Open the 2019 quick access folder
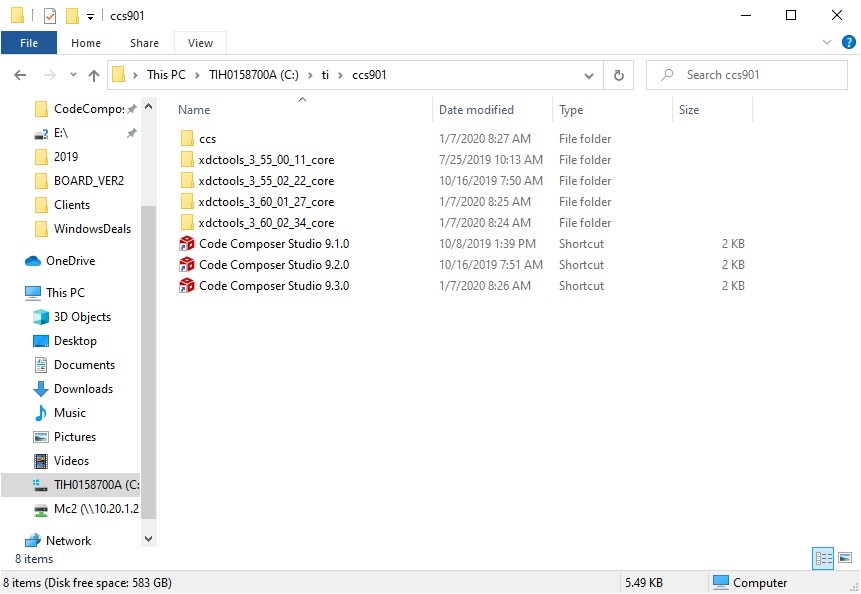This screenshot has width=861, height=594. click(56, 157)
